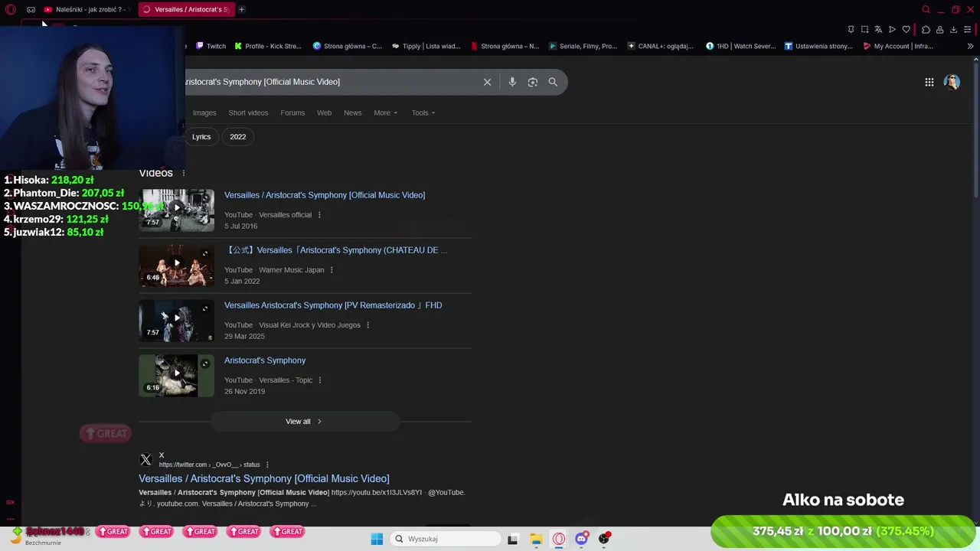This screenshot has width=980, height=551.
Task: Open the translate page icon
Action: [x=878, y=29]
